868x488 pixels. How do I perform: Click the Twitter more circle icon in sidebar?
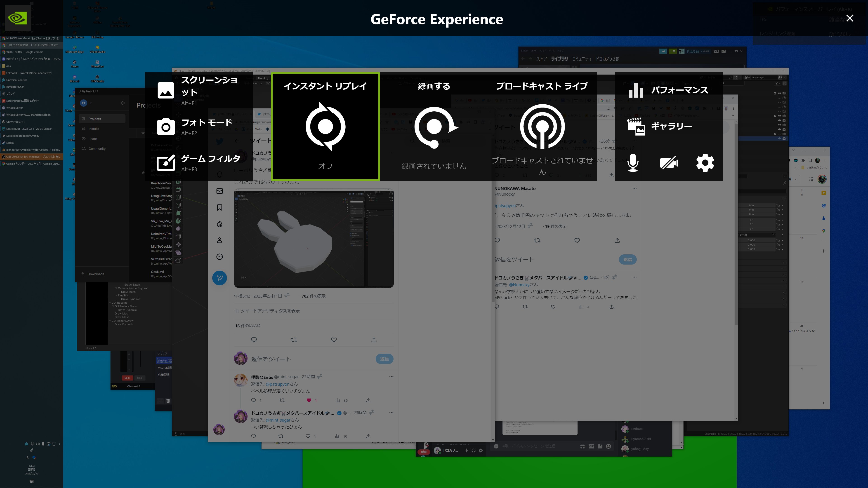[x=219, y=257]
